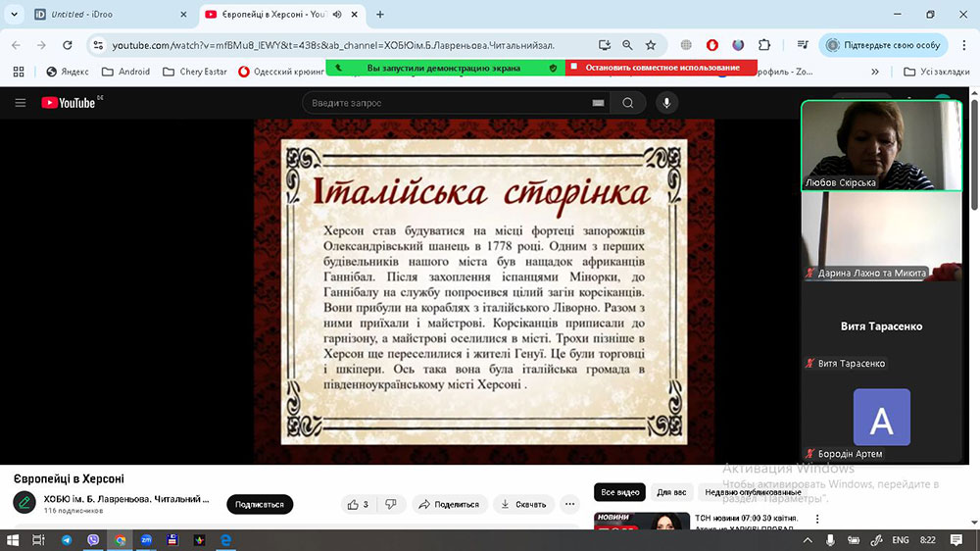
Task: Show hidden tray icons chevron
Action: pyautogui.click(x=808, y=540)
